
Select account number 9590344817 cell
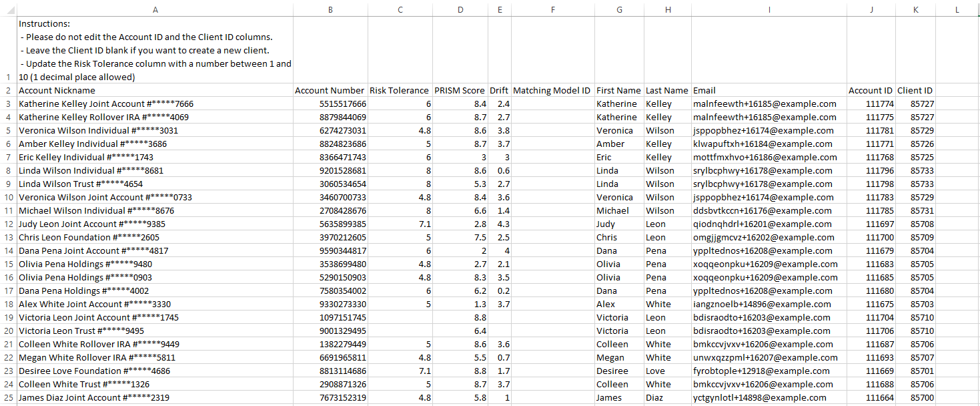tap(330, 250)
